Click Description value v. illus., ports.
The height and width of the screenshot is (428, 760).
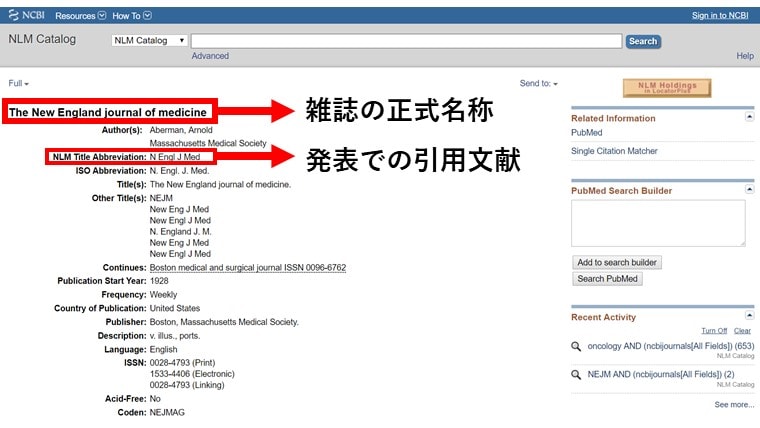click(174, 335)
